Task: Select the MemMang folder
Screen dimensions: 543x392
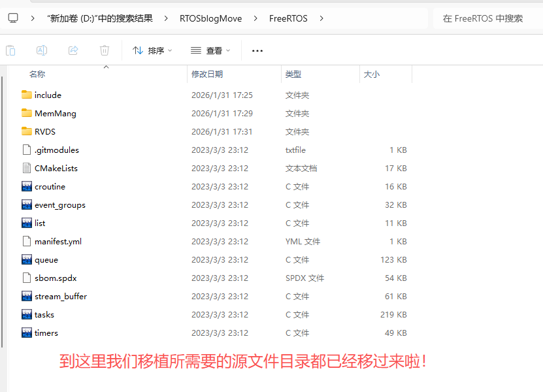Action: point(55,113)
